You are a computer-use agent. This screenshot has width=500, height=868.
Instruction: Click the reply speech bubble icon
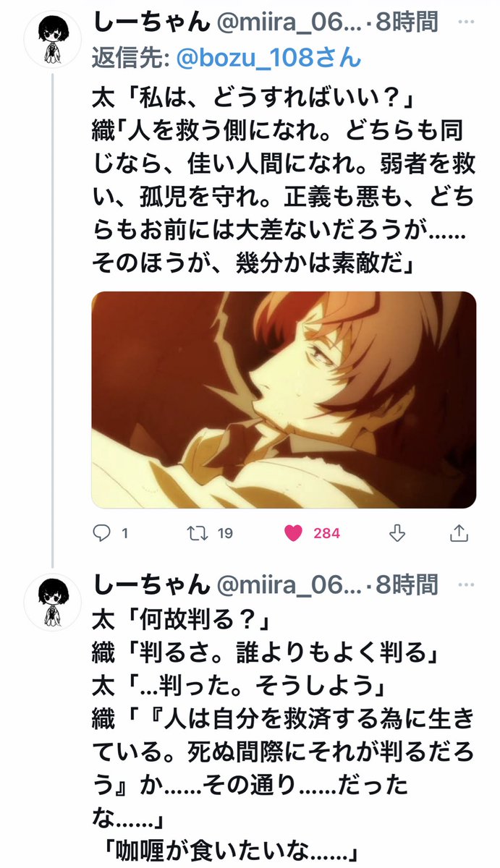(103, 533)
